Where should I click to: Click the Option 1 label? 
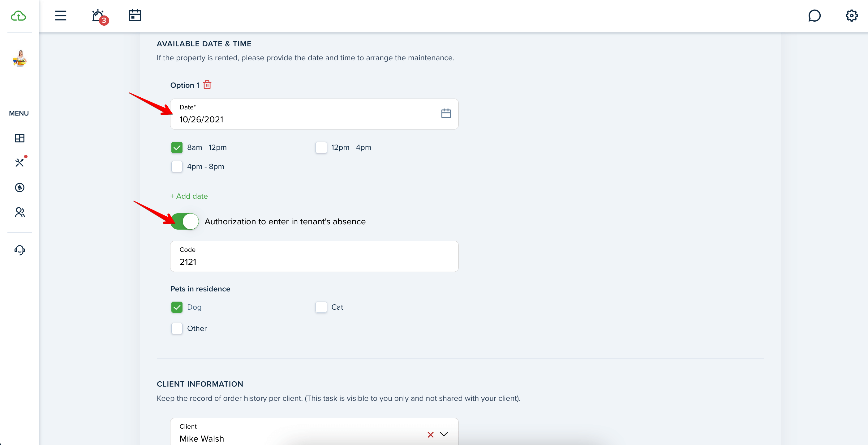coord(185,85)
